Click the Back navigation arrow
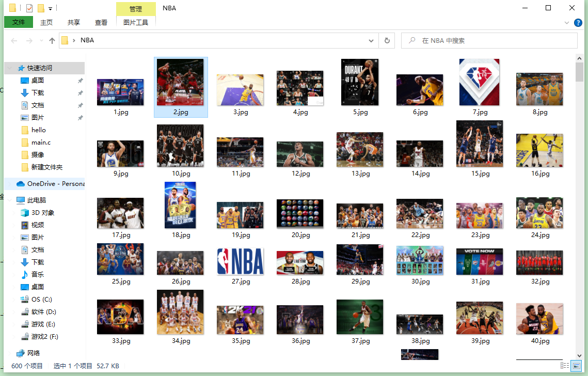This screenshot has width=588, height=376. point(14,40)
